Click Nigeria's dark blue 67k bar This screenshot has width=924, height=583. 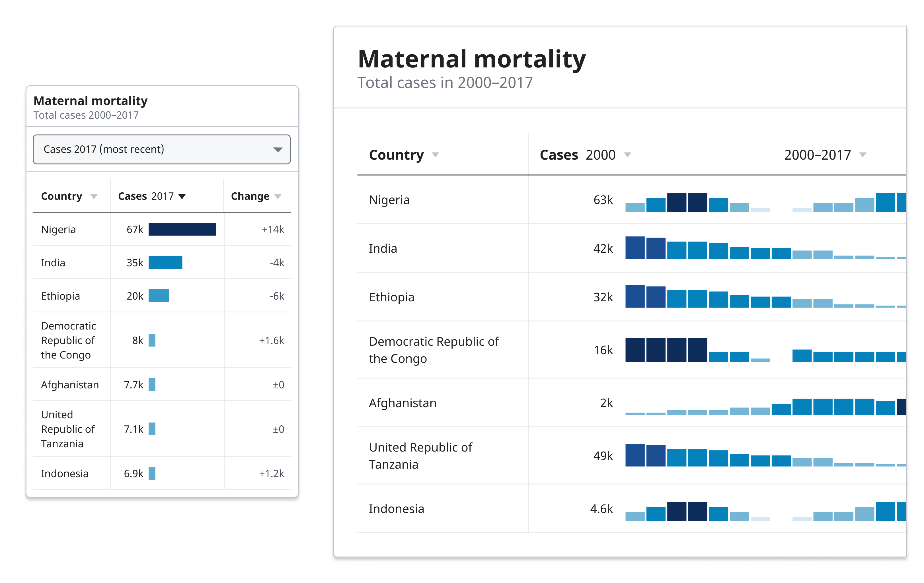click(x=182, y=229)
